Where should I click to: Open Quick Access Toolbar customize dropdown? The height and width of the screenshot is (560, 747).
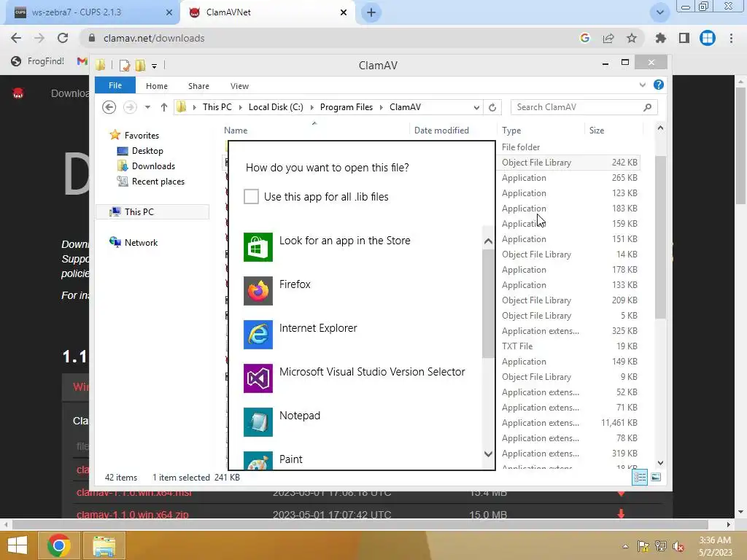155,66
